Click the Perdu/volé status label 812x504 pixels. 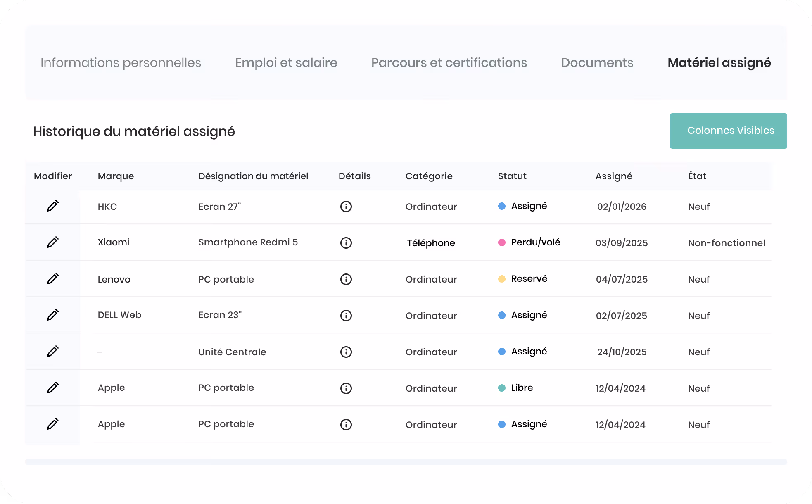(x=536, y=242)
